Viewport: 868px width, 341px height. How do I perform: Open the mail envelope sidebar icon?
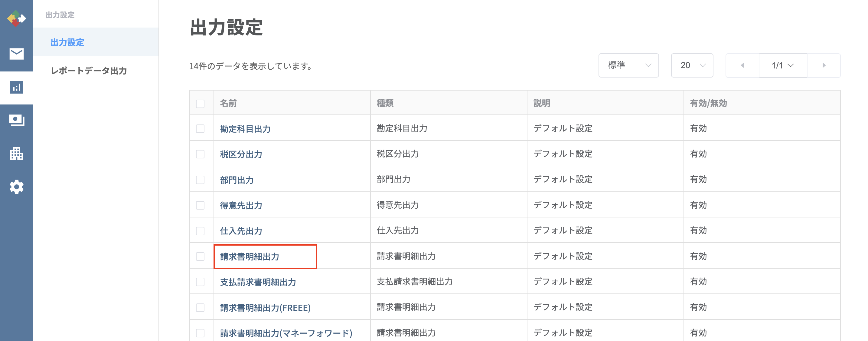(x=17, y=54)
